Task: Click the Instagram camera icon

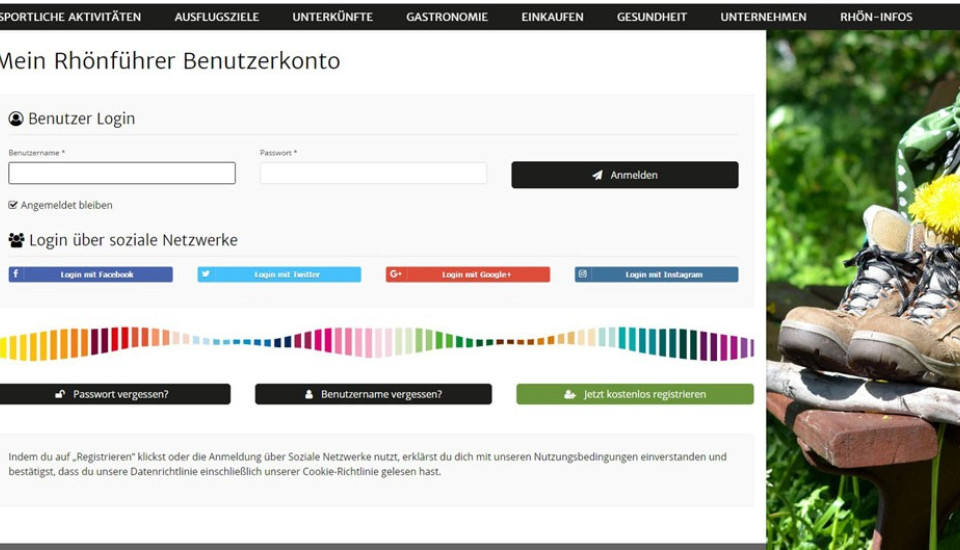Action: [x=583, y=274]
